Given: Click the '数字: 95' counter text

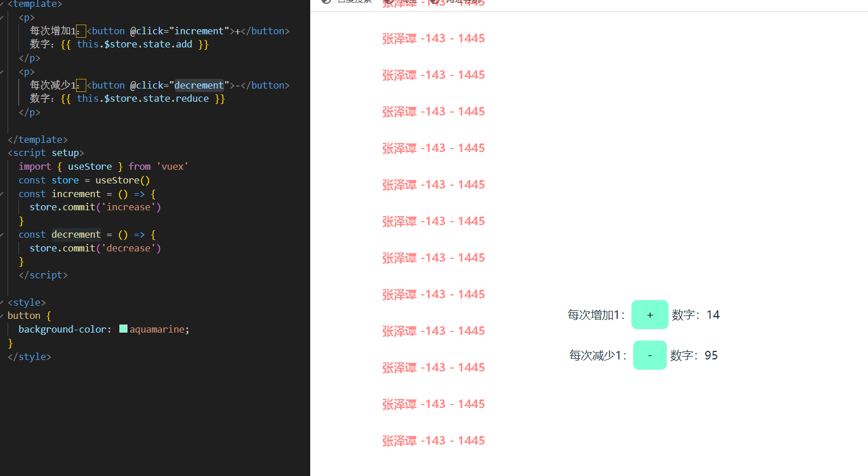Looking at the screenshot, I should click(694, 355).
